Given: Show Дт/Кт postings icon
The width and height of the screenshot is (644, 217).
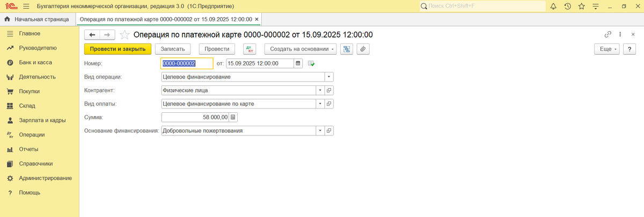Looking at the screenshot, I should [x=250, y=49].
